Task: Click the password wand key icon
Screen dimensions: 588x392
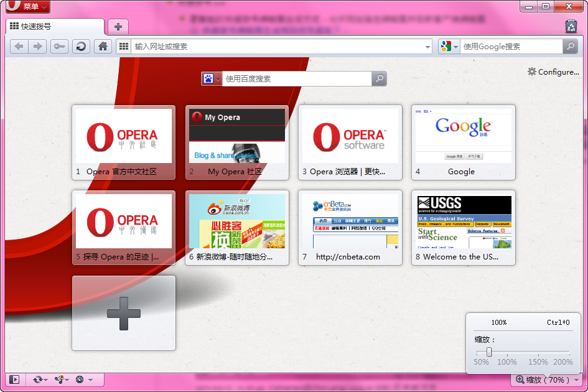Action: coord(59,47)
